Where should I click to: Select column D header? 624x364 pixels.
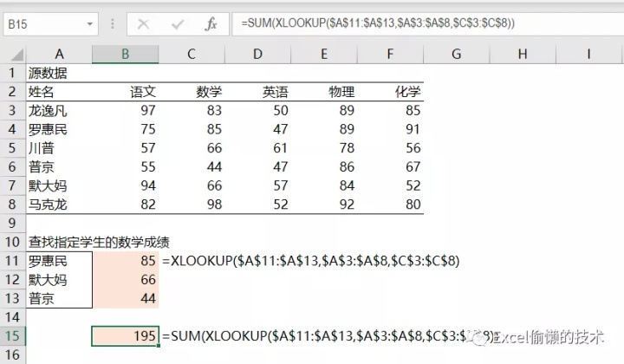257,54
